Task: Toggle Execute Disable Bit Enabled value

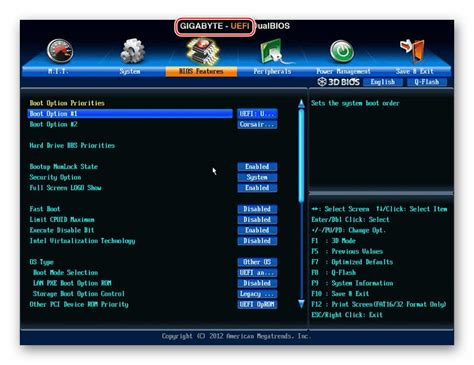Action: tap(257, 230)
